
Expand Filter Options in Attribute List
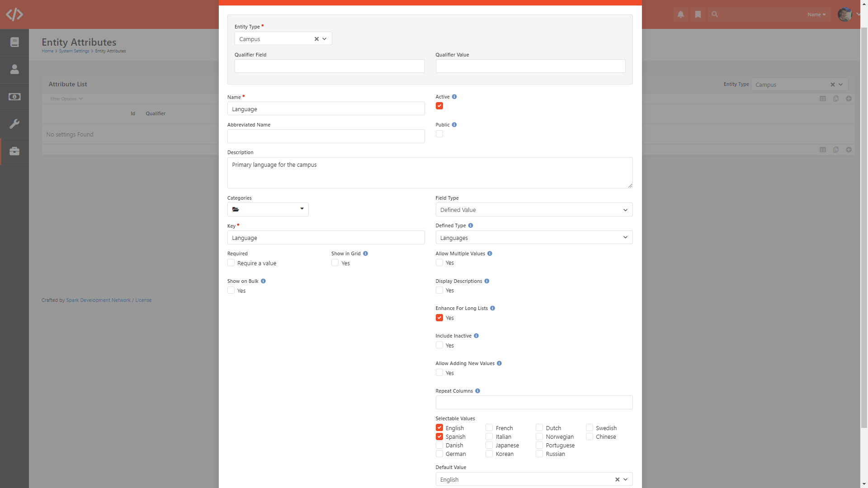point(66,99)
